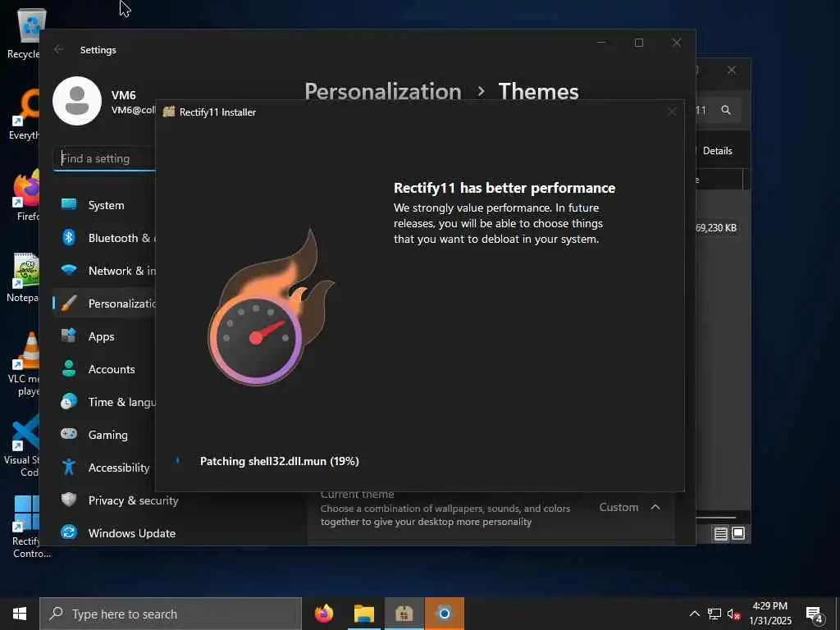Viewport: 840px width, 630px height.
Task: Click the Windows Update refresh icon
Action: pos(69,532)
